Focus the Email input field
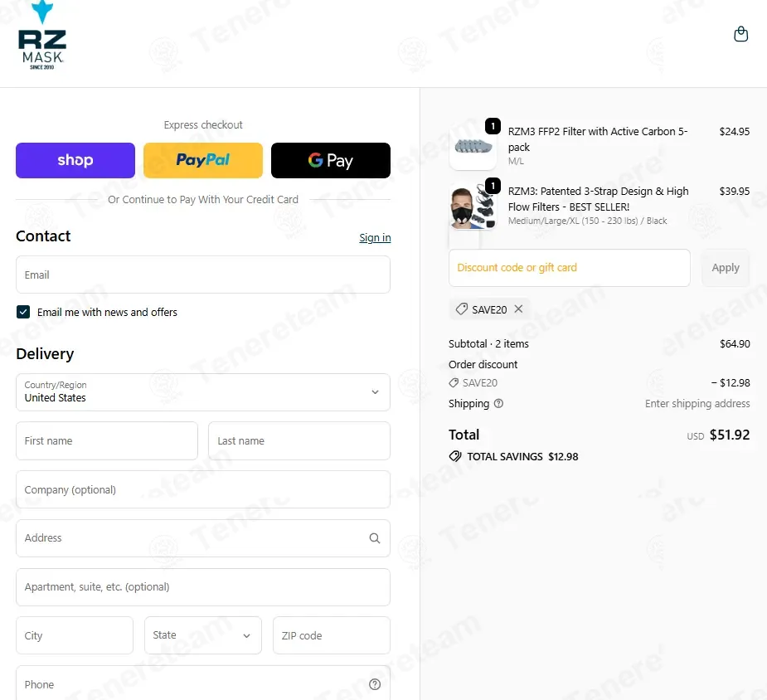Screen dimensions: 767x700 [x=203, y=275]
